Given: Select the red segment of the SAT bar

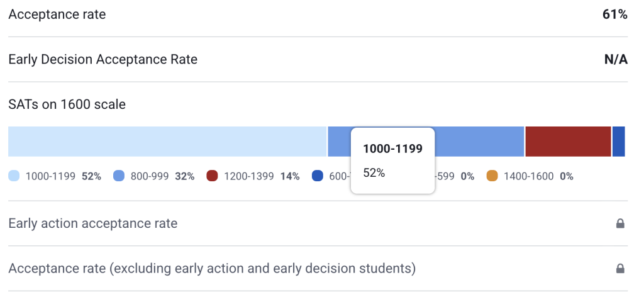Looking at the screenshot, I should [568, 142].
